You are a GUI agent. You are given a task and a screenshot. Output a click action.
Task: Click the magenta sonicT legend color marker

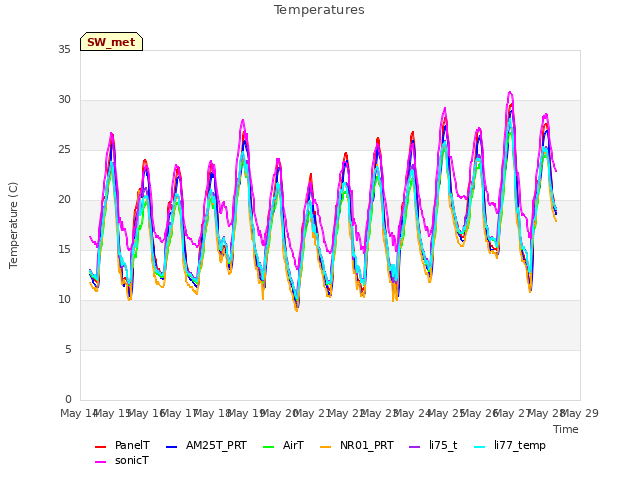[x=100, y=462]
